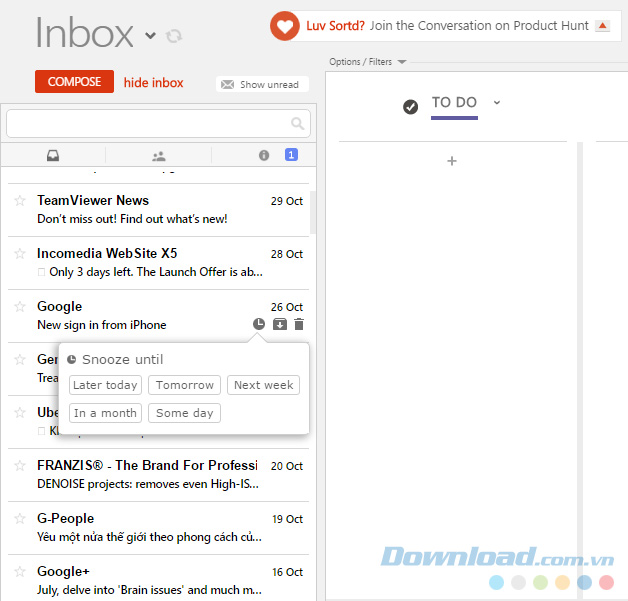The image size is (628, 601).
Task: Choose In a month snooze option
Action: coord(105,413)
